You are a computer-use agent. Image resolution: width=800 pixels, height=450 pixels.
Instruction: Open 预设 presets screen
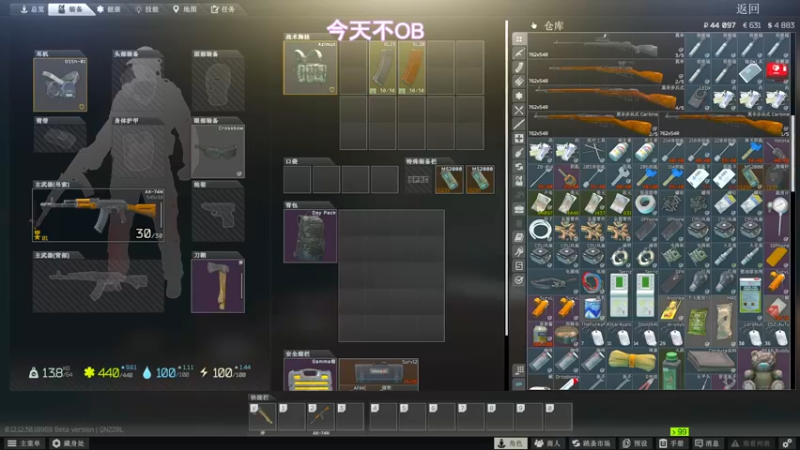(x=635, y=443)
